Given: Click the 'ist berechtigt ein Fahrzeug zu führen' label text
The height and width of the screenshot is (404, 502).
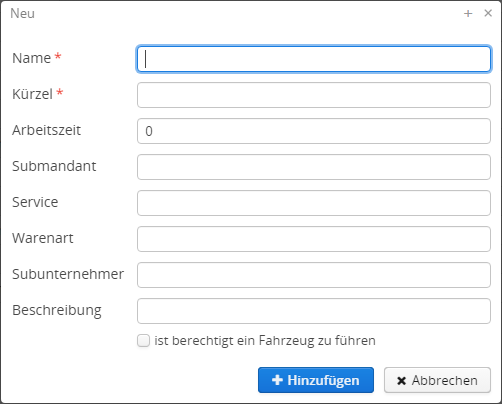Looking at the screenshot, I should click(265, 341).
